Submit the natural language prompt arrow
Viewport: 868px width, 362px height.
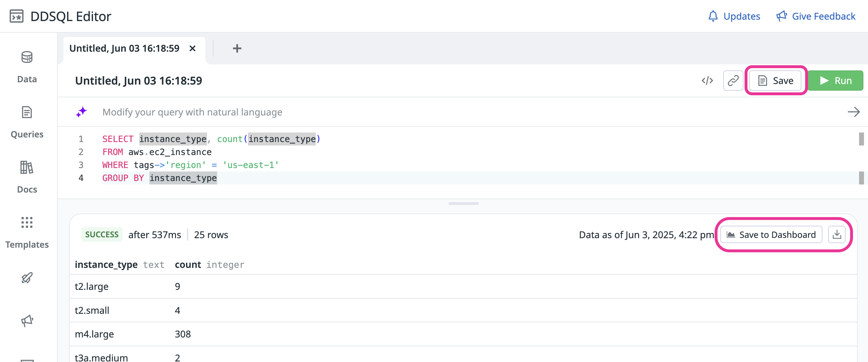(854, 112)
